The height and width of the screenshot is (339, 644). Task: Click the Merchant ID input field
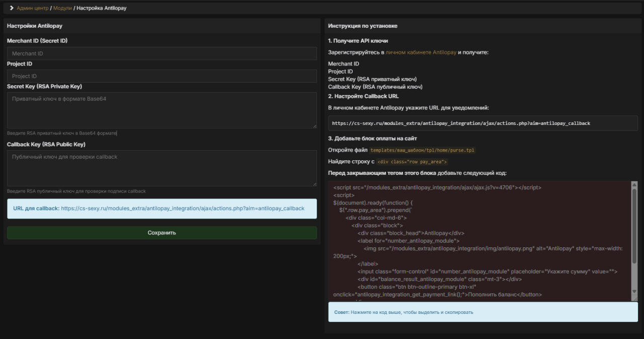162,53
